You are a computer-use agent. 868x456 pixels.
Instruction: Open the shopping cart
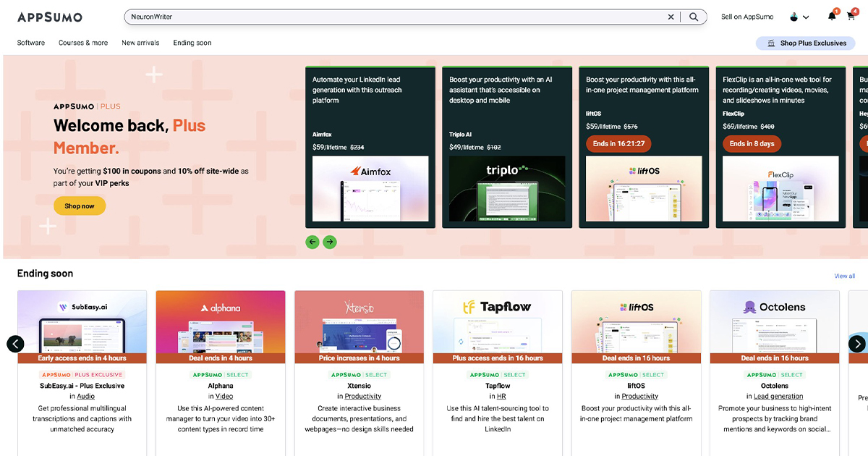point(851,17)
